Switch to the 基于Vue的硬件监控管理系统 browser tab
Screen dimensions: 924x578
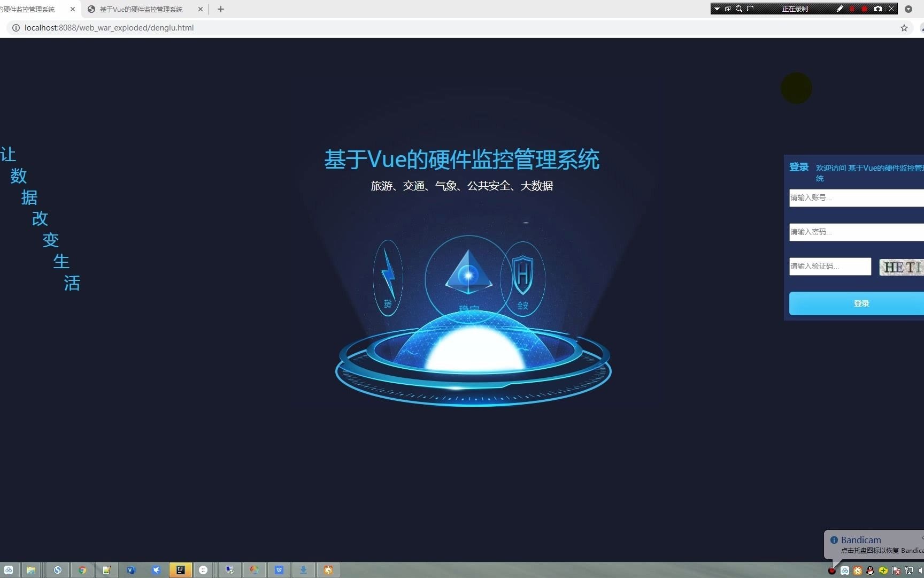(x=141, y=9)
